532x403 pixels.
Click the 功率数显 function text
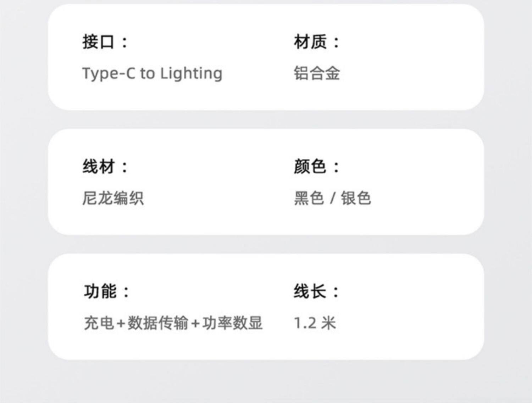click(232, 323)
